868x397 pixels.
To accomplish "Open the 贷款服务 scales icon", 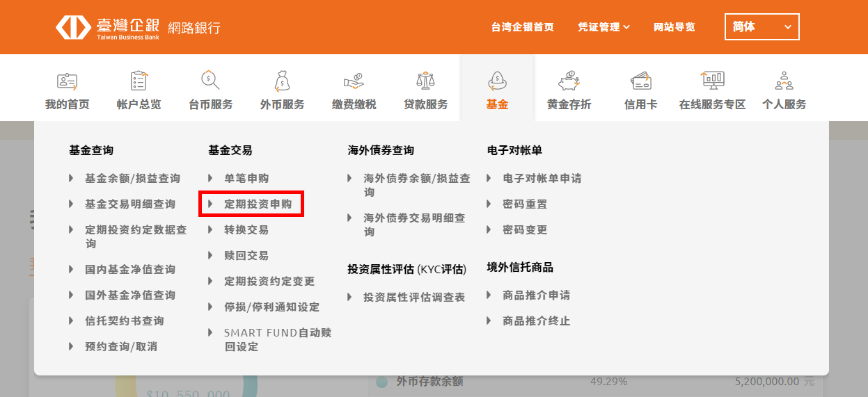I will 425,81.
